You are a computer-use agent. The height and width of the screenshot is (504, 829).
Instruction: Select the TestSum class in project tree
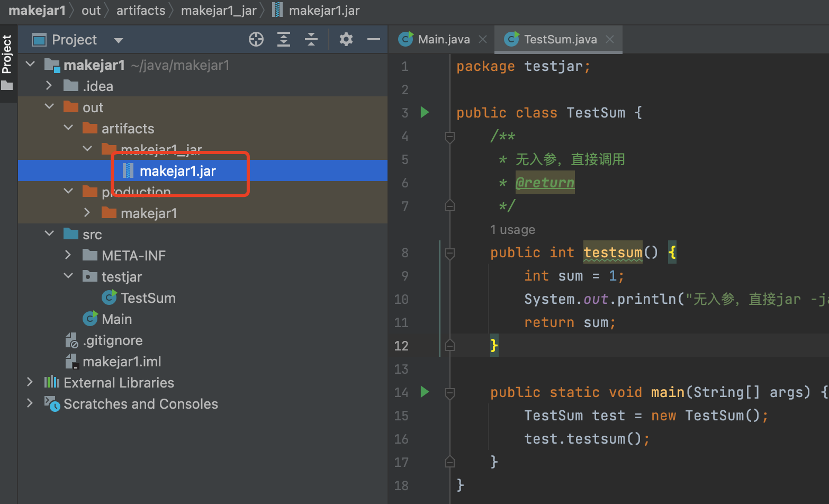click(x=148, y=298)
